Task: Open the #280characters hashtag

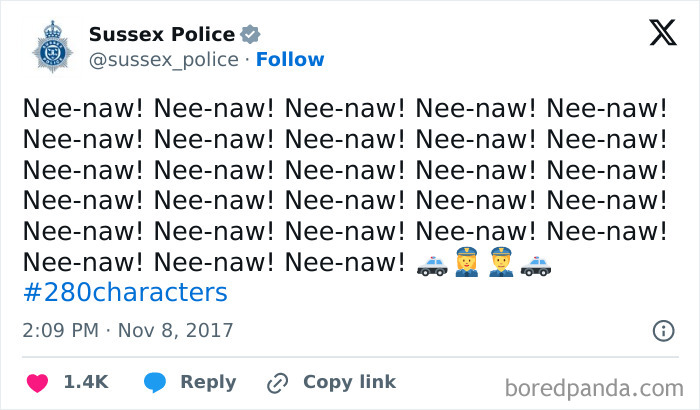Action: click(x=125, y=293)
